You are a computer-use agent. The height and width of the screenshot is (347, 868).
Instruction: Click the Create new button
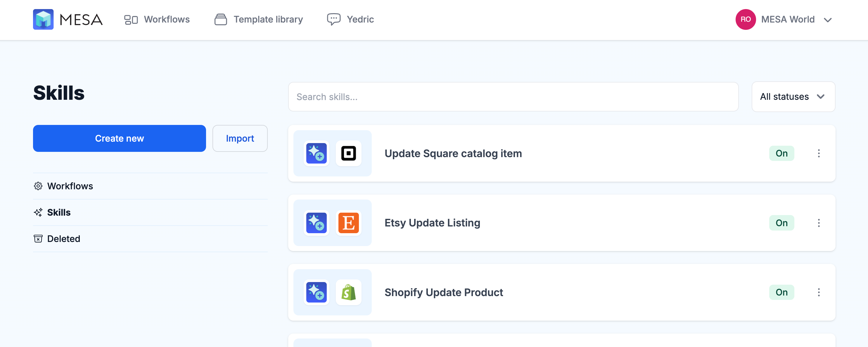(119, 139)
